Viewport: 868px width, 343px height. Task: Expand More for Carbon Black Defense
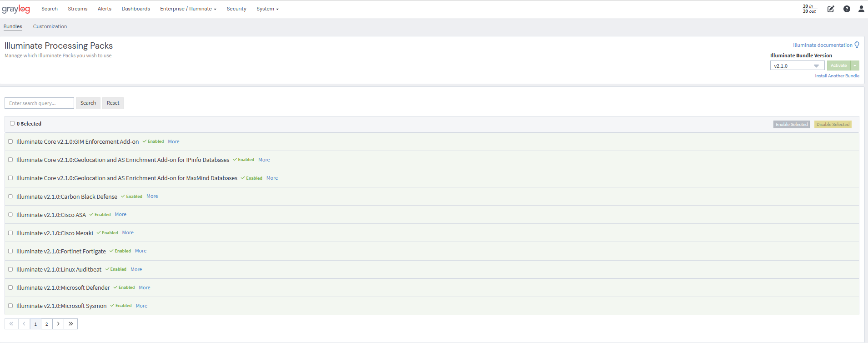pos(152,196)
